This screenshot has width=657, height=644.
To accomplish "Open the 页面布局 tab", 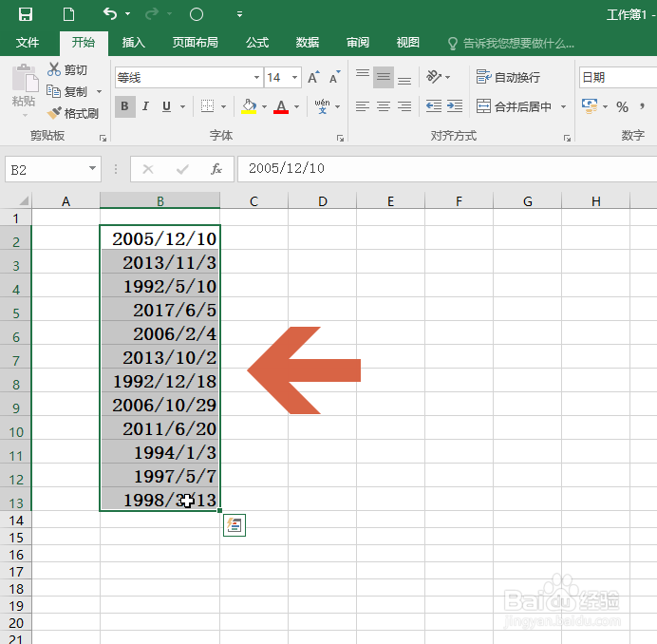I will 196,43.
